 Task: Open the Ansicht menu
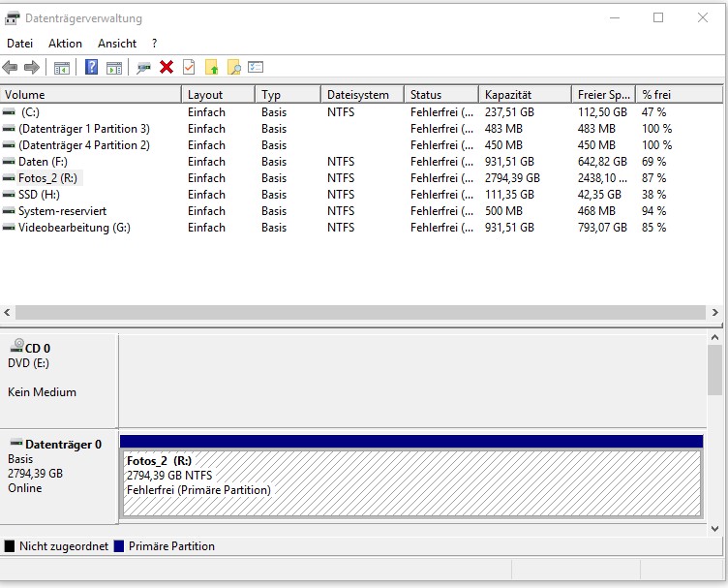click(117, 44)
